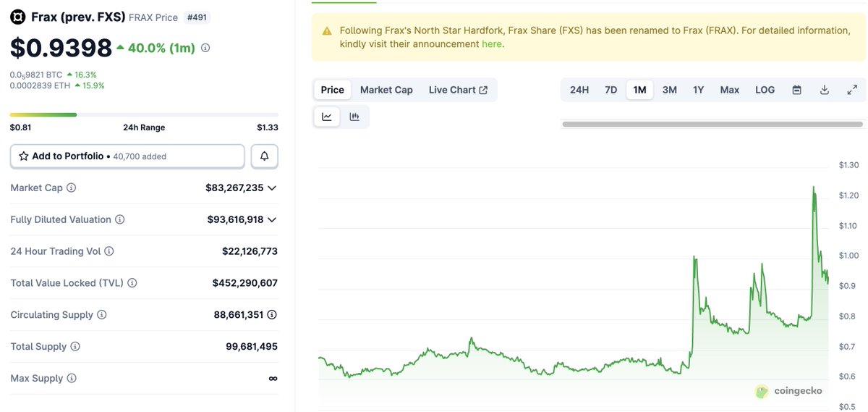Open the price change info icon
The width and height of the screenshot is (868, 412).
tap(205, 48)
